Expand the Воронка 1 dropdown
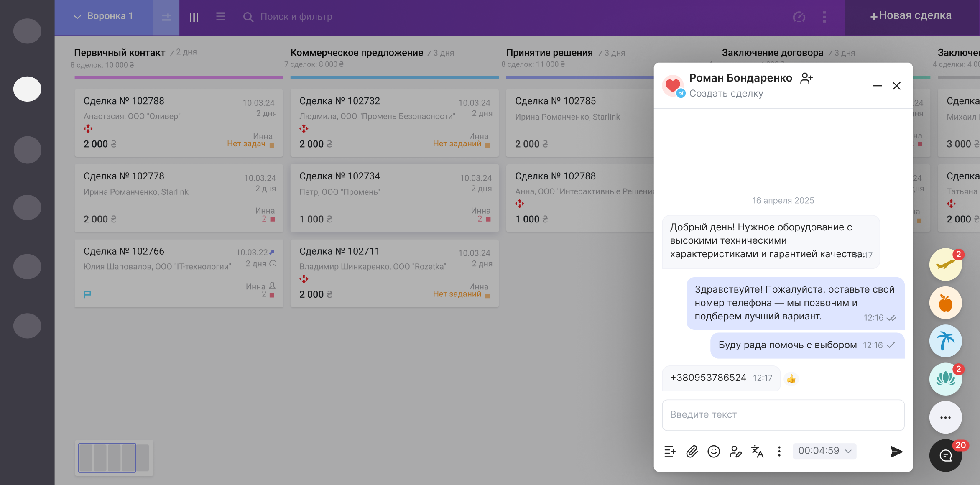This screenshot has height=485, width=980. pos(103,16)
